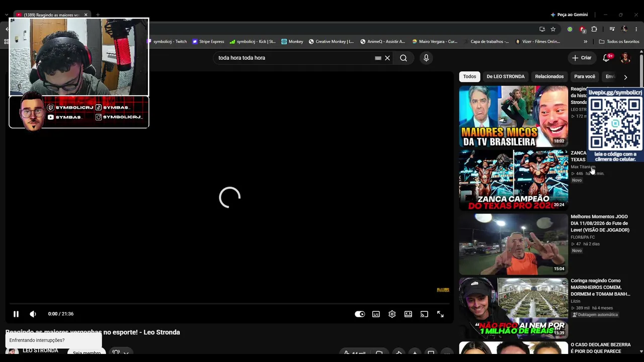
Task: Open the Monkey bookmark
Action: coord(292,42)
